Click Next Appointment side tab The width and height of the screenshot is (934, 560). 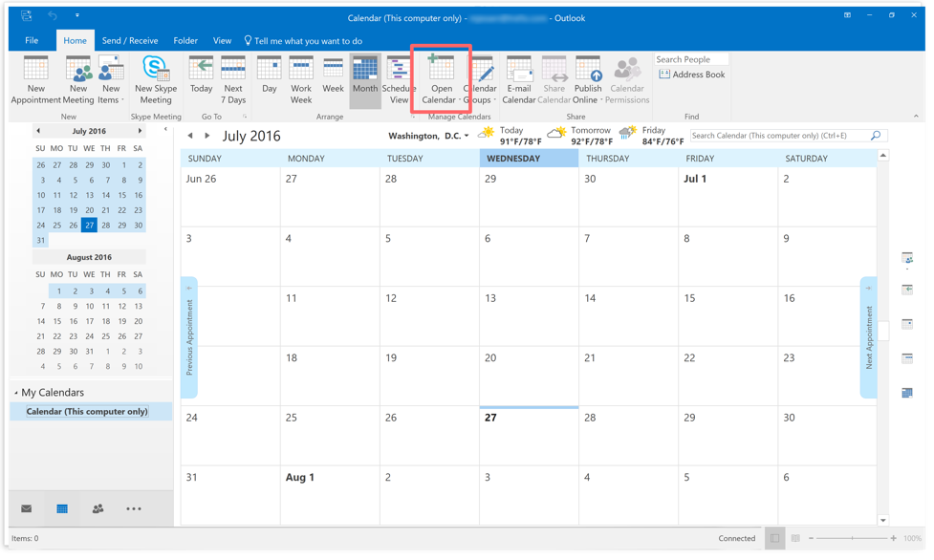868,337
